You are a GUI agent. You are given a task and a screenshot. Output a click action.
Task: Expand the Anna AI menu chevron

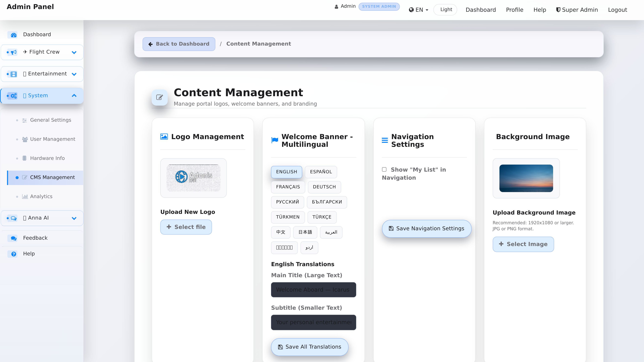pyautogui.click(x=74, y=218)
